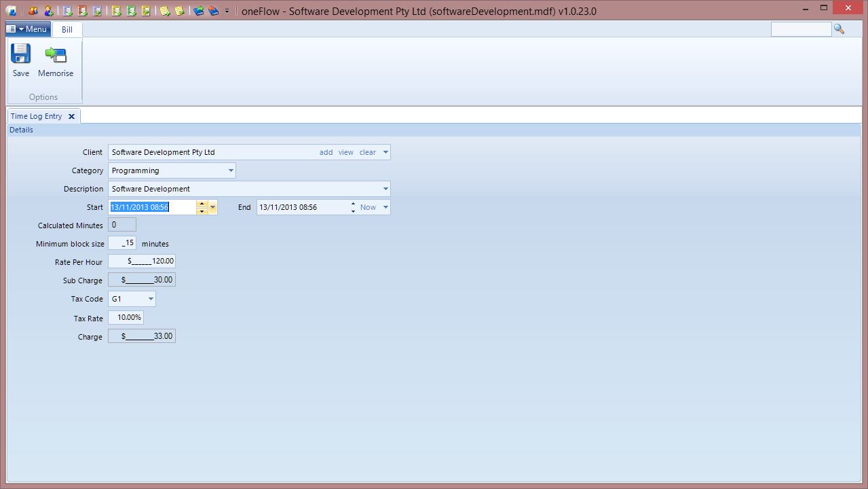Click the Sub Charge amount box
868x489 pixels.
142,280
